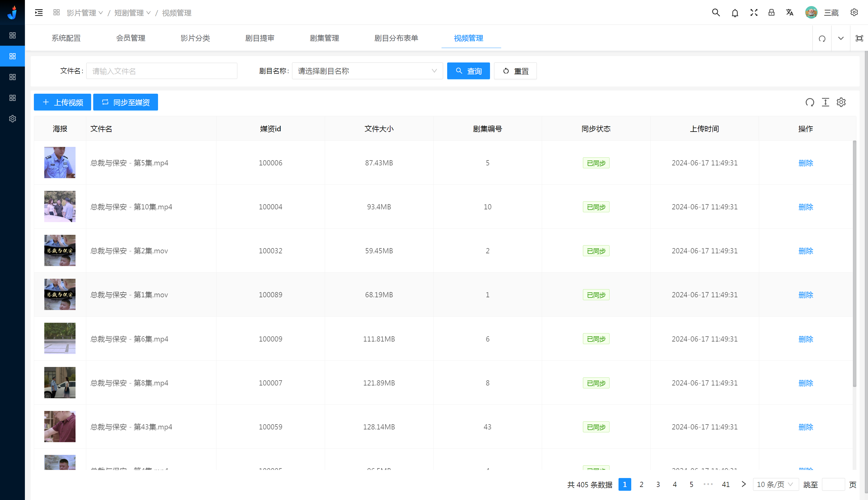
Task: Open language translation icon
Action: click(x=790, y=13)
